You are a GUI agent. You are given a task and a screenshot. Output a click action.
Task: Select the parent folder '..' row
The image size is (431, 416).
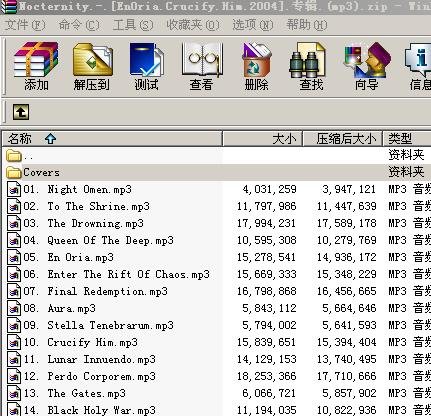pos(217,156)
